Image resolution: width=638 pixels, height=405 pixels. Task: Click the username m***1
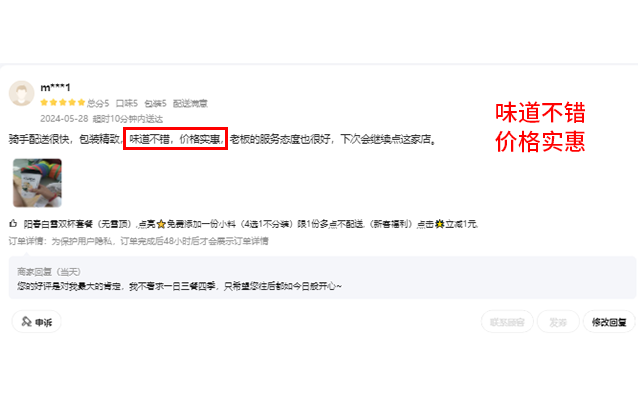pyautogui.click(x=55, y=87)
